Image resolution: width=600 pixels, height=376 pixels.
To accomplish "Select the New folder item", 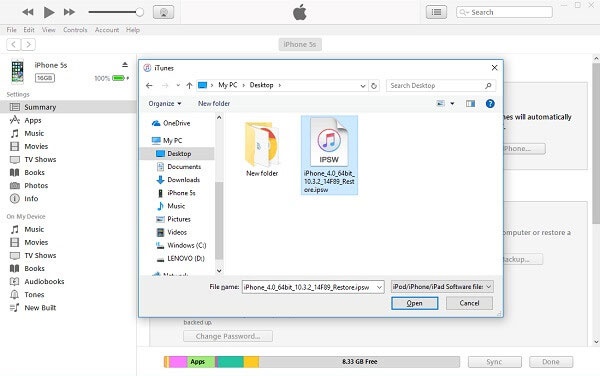I will tap(262, 149).
